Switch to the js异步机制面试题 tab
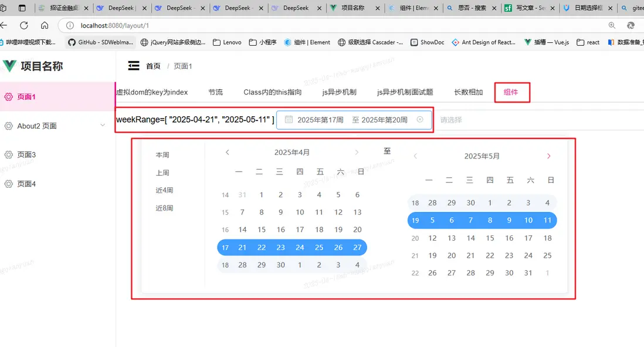This screenshot has width=644, height=347. click(405, 92)
